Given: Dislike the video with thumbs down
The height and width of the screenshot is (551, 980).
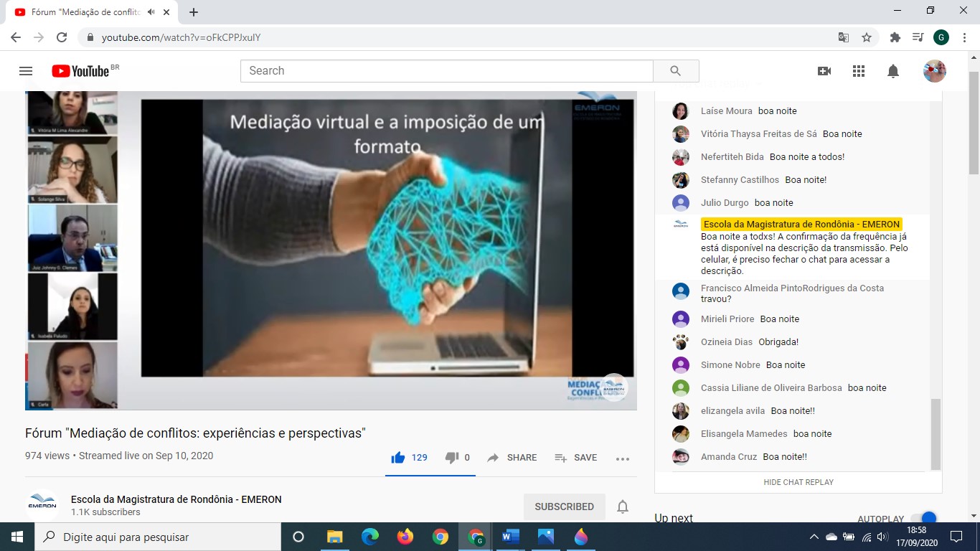Looking at the screenshot, I should pos(452,458).
